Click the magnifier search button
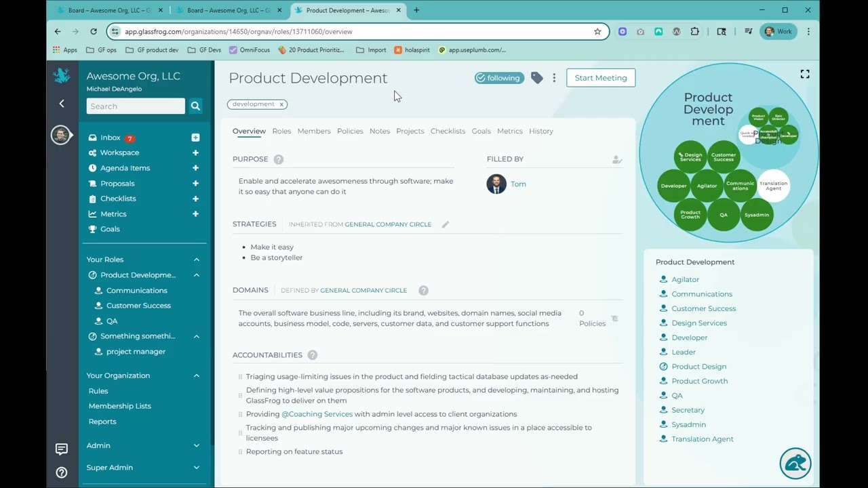The image size is (868, 488). coord(195,106)
